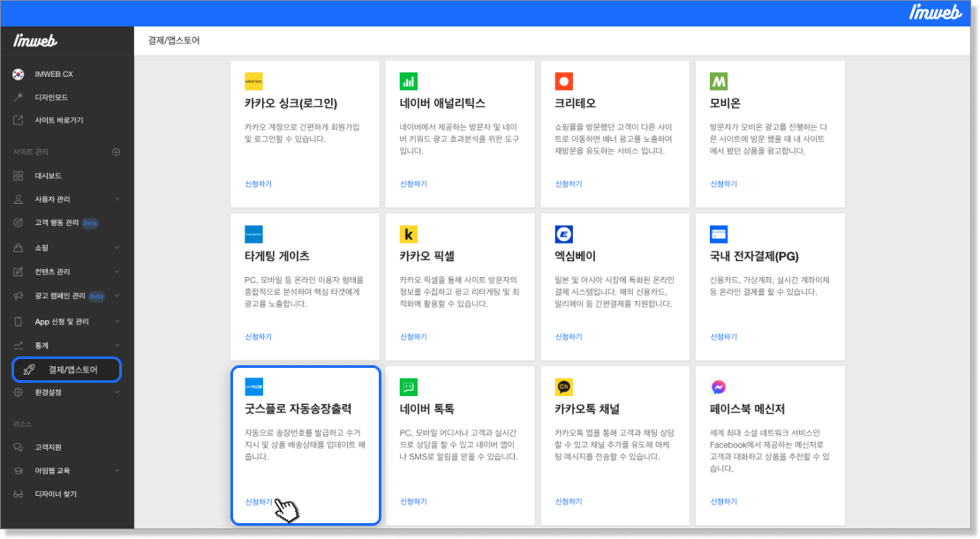
Task: Expand the 아임웹 교육 submenu arrow
Action: click(x=117, y=470)
